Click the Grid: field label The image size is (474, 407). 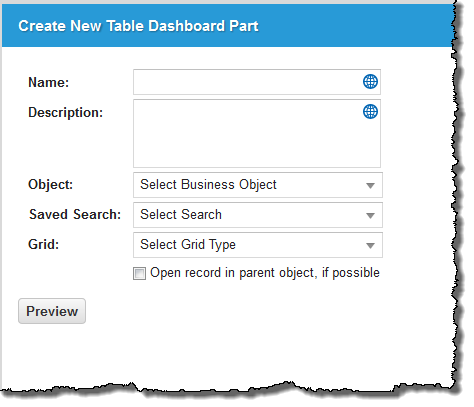(x=44, y=244)
